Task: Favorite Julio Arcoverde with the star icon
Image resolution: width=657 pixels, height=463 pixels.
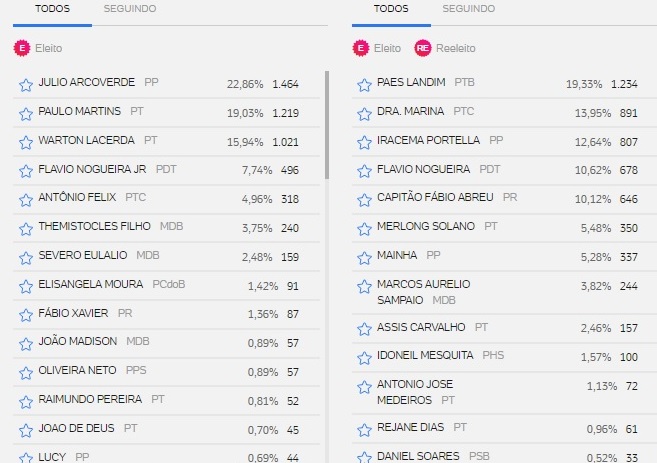Action: [26, 85]
